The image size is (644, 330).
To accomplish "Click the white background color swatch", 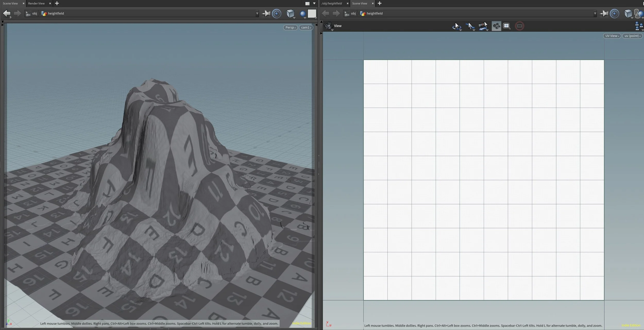I will click(x=312, y=13).
